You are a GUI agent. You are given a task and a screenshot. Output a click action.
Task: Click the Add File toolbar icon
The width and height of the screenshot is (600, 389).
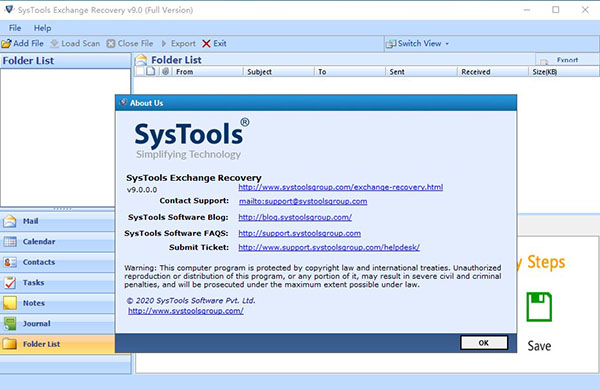click(x=6, y=44)
